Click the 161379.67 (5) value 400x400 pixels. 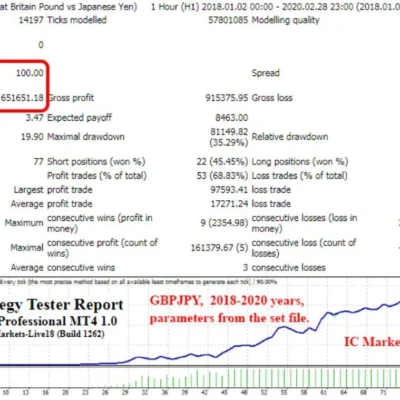point(220,248)
